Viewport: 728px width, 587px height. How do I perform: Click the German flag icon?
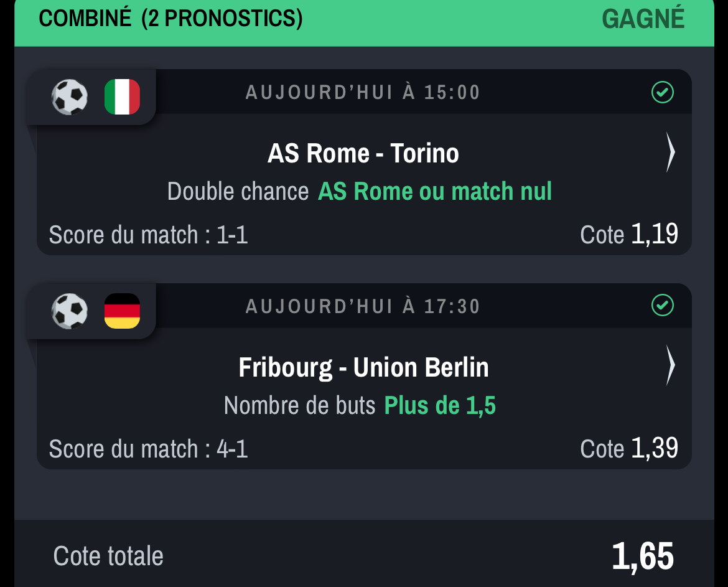point(122,311)
